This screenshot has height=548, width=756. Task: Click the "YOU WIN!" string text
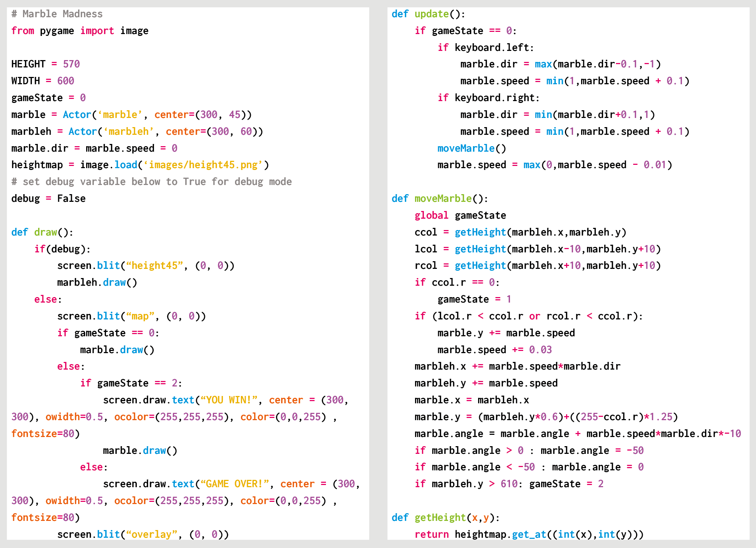(x=229, y=400)
